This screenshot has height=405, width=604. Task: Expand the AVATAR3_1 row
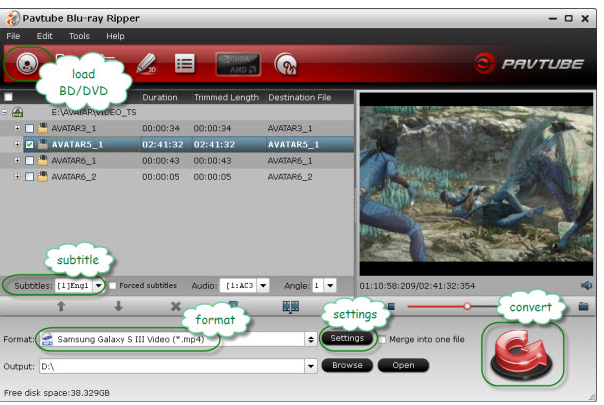(x=17, y=128)
